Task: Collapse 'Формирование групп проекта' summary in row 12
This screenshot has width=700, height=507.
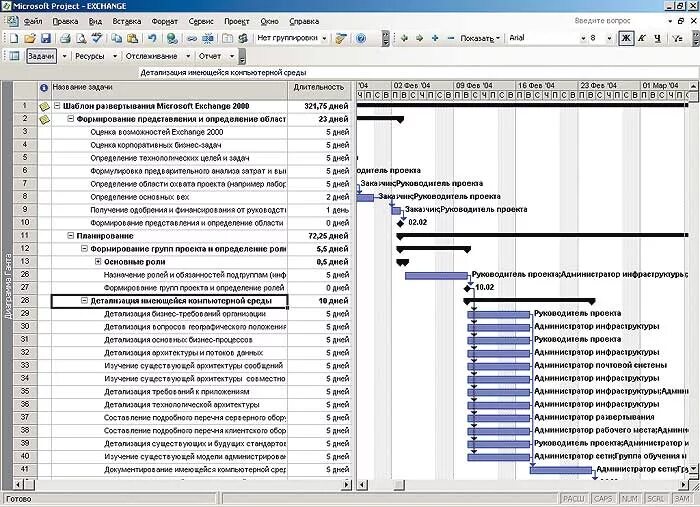Action: 84,248
